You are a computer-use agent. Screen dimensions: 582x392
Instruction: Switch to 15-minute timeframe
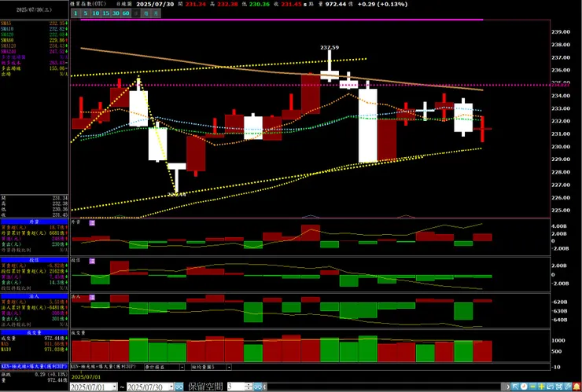coord(106,13)
